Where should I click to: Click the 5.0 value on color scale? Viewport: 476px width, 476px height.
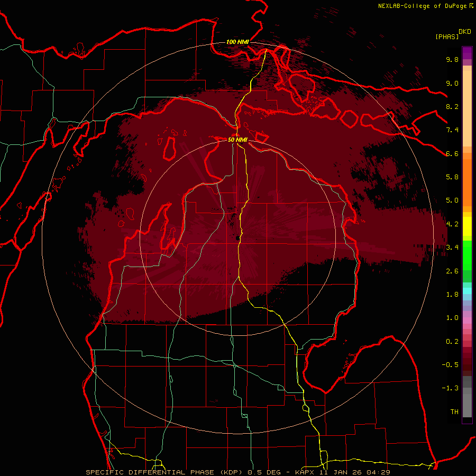(x=452, y=200)
